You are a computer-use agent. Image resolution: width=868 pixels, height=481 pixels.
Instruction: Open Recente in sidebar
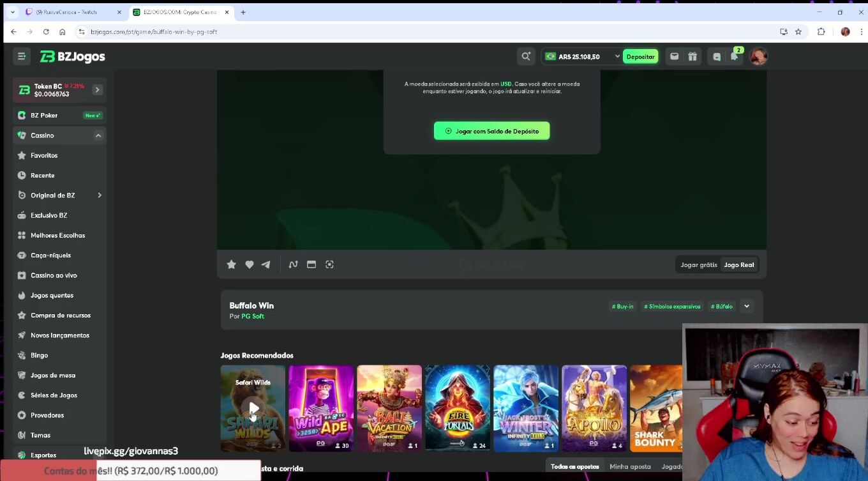(59, 175)
